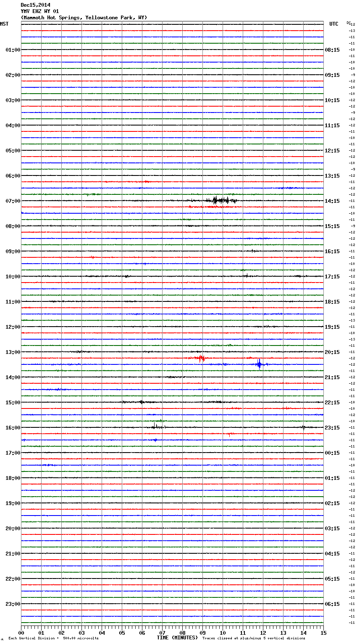Click the "00" minute axis tick label
Viewport: 357px width, 644px height.
[21, 633]
